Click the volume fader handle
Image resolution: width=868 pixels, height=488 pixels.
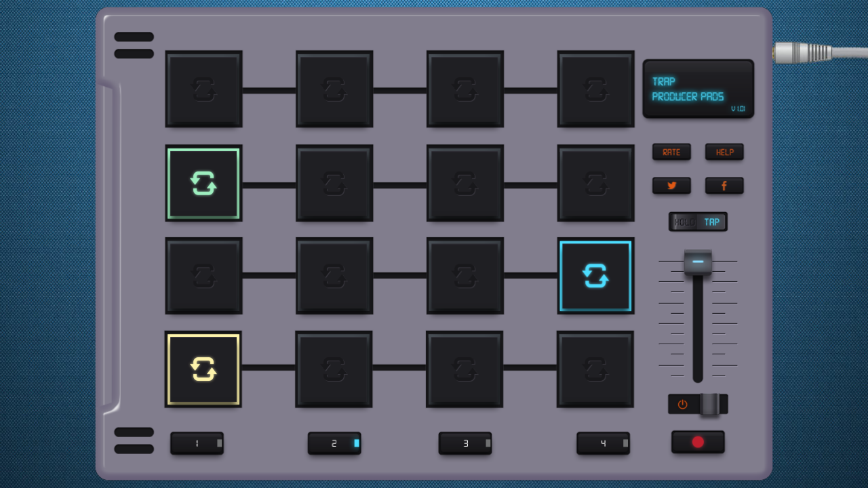(x=698, y=262)
